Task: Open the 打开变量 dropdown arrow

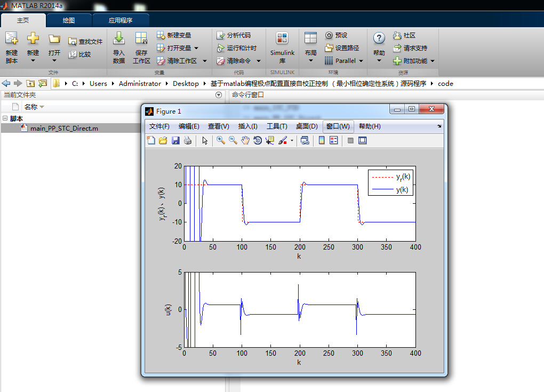Action: 196,48
